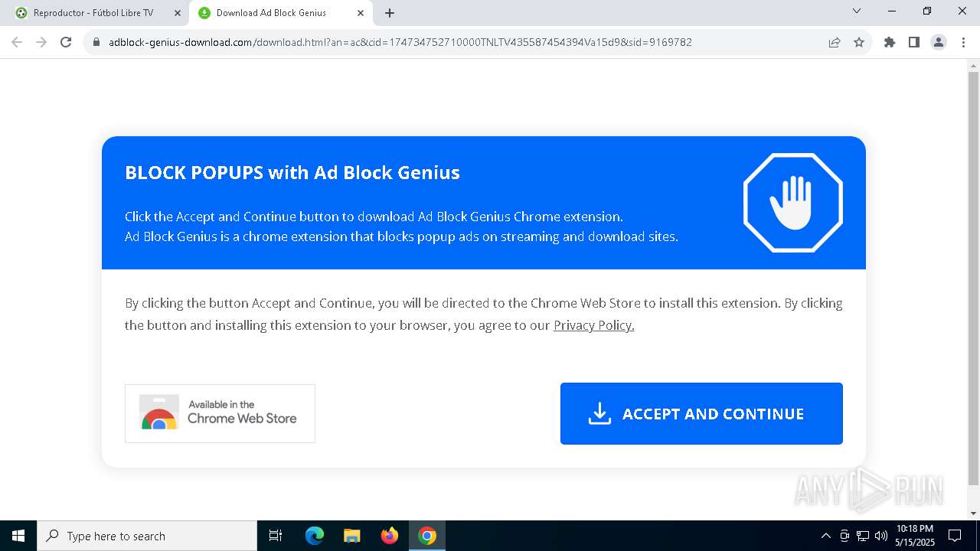Click the address bar URL
The image size is (980, 551).
400,42
